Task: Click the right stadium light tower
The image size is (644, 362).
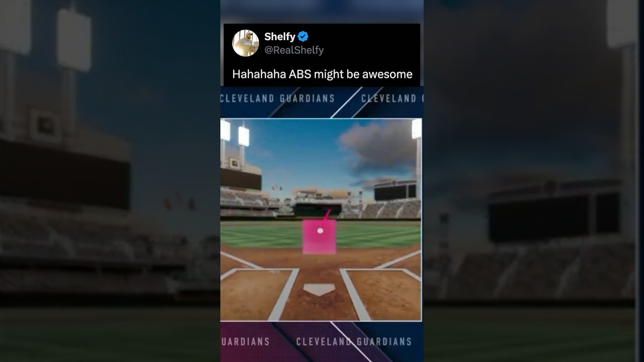Action: 417,129
